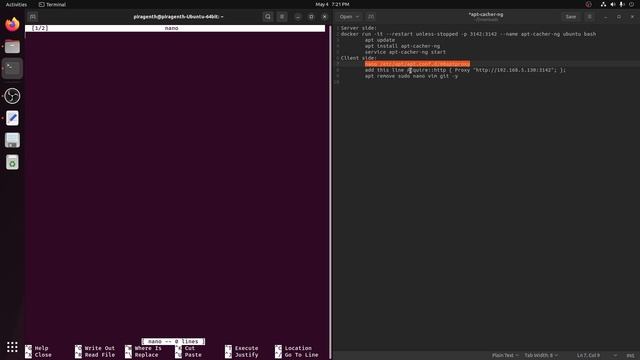
Task: Select the Terminal icon in the dock
Action: [x=12, y=68]
